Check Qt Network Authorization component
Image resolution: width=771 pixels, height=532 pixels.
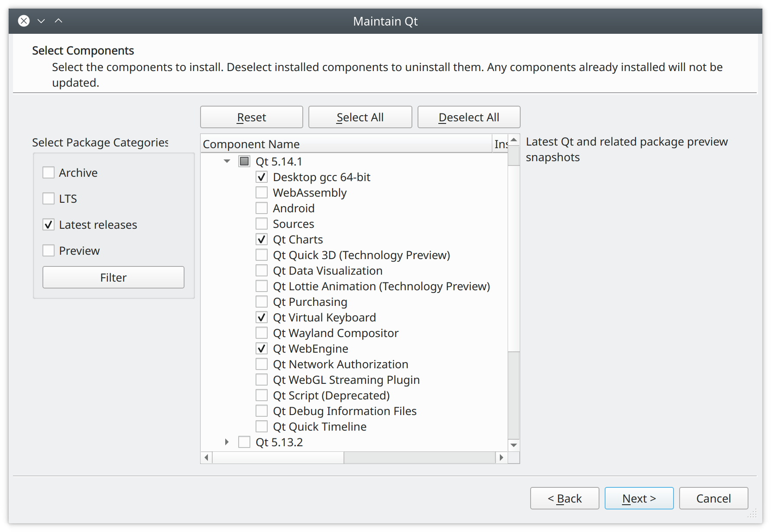pos(262,364)
